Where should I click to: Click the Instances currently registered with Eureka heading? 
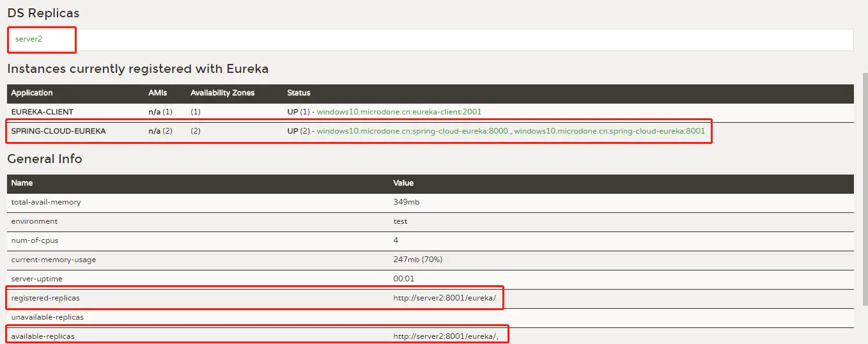click(138, 68)
